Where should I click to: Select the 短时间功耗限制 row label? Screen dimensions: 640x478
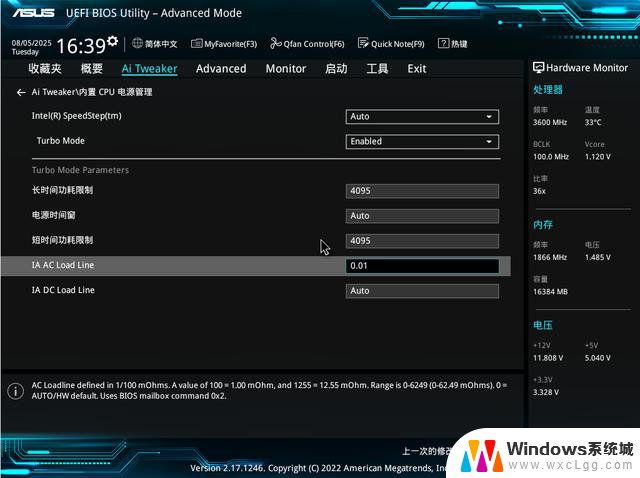pyautogui.click(x=62, y=240)
